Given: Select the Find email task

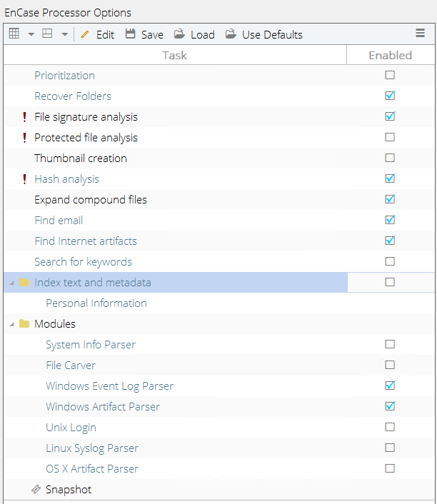Looking at the screenshot, I should 59,220.
